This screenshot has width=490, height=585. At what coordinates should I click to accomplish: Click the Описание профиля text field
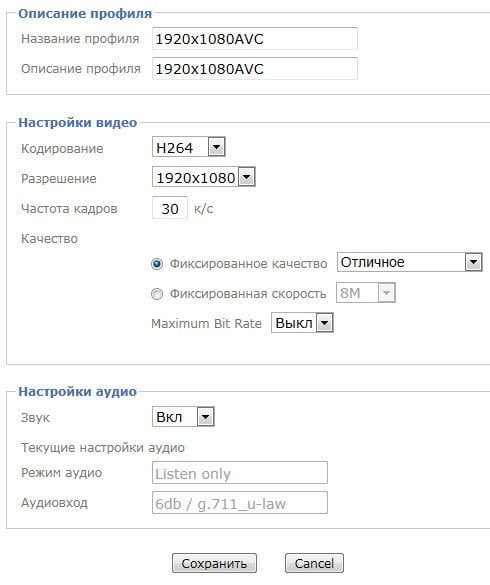(x=255, y=69)
